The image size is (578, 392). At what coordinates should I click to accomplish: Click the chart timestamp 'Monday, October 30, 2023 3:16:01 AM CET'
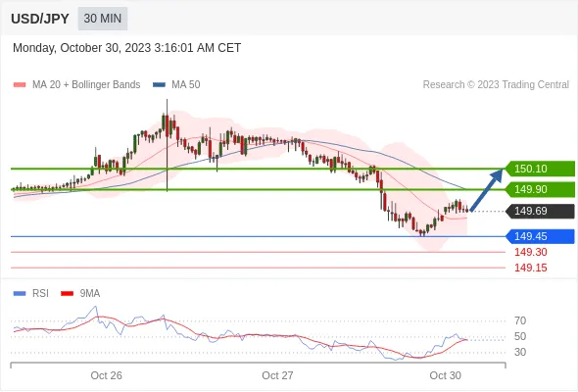tap(126, 48)
